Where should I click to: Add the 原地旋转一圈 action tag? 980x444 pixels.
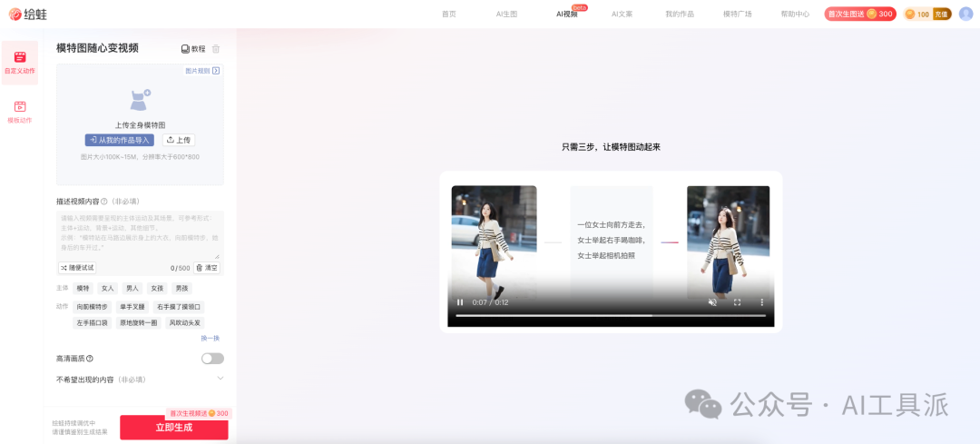click(139, 323)
